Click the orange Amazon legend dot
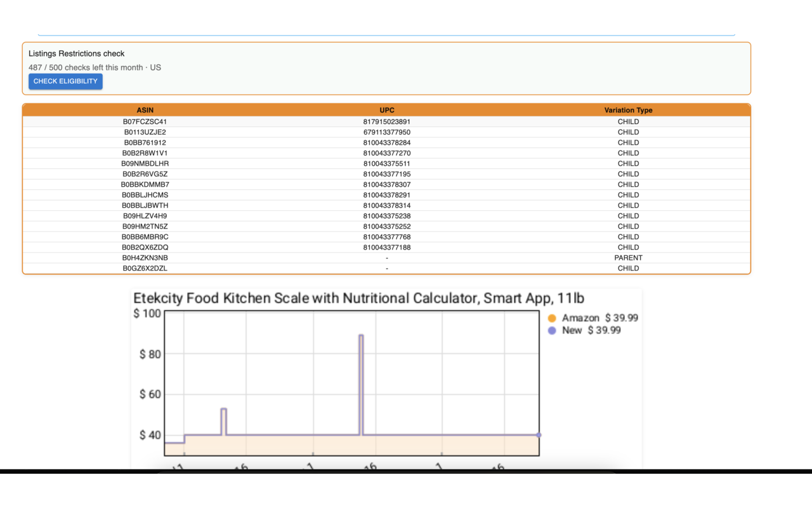The width and height of the screenshot is (812, 508). click(552, 318)
